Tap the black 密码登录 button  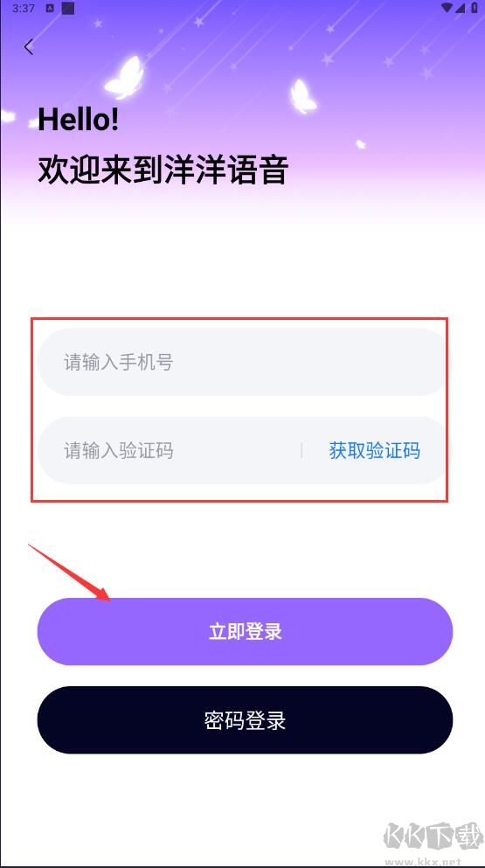(x=245, y=721)
